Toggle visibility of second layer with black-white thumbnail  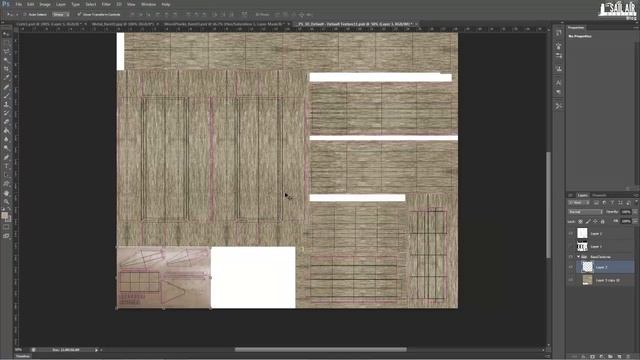tap(571, 247)
